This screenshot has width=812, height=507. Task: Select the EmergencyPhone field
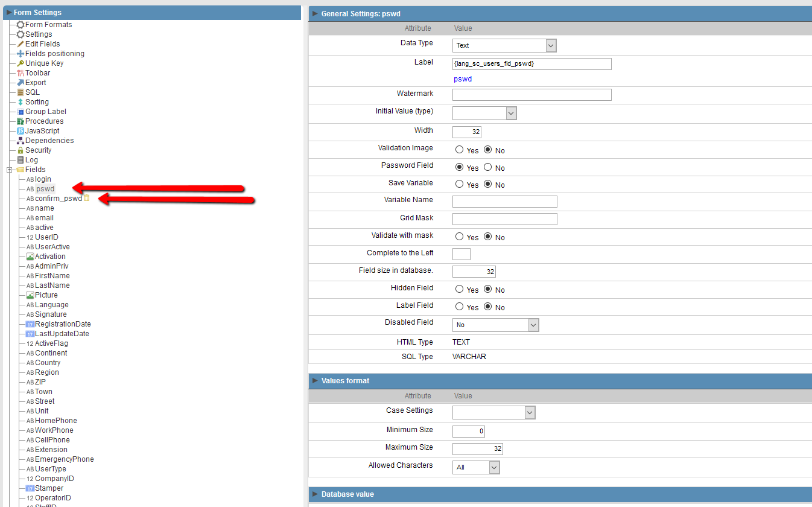click(65, 459)
